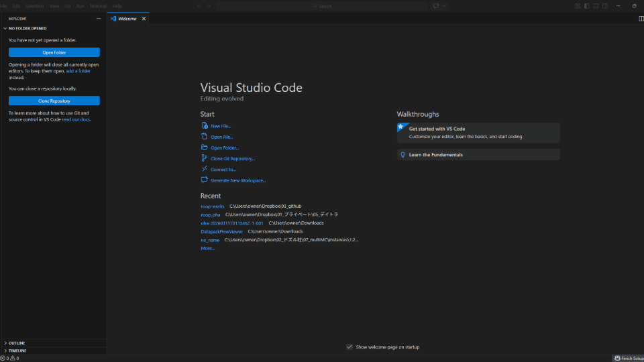
Task: Click the Search command center box
Action: coord(322,6)
